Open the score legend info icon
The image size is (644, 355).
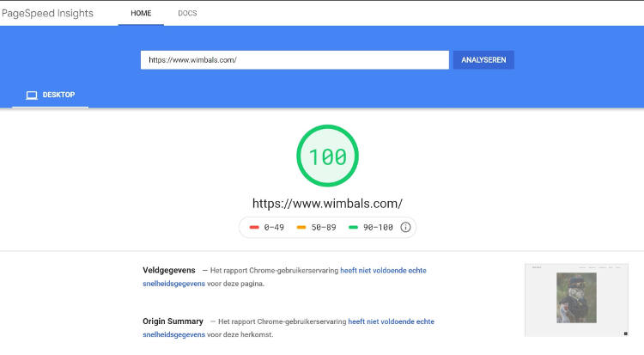[x=405, y=227]
